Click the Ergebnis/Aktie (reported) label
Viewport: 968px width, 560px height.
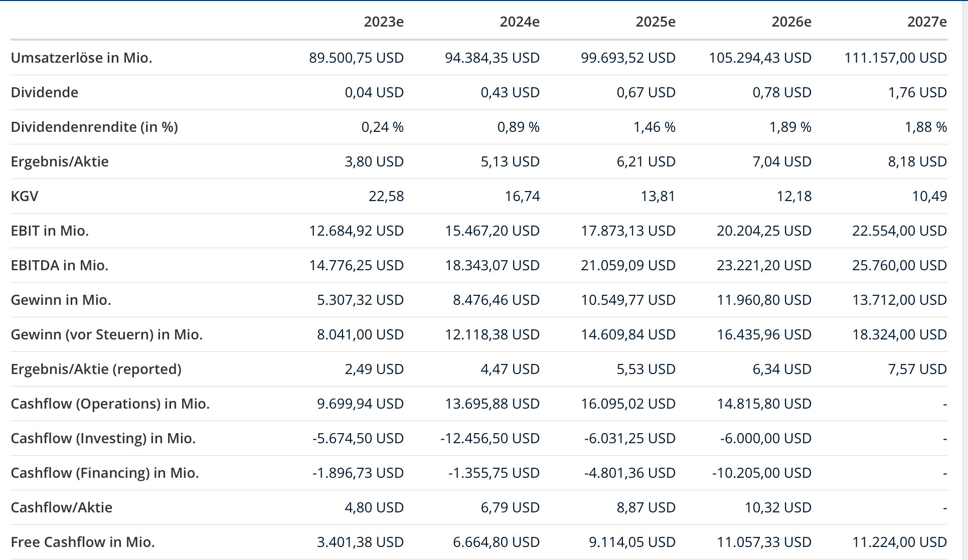(96, 369)
